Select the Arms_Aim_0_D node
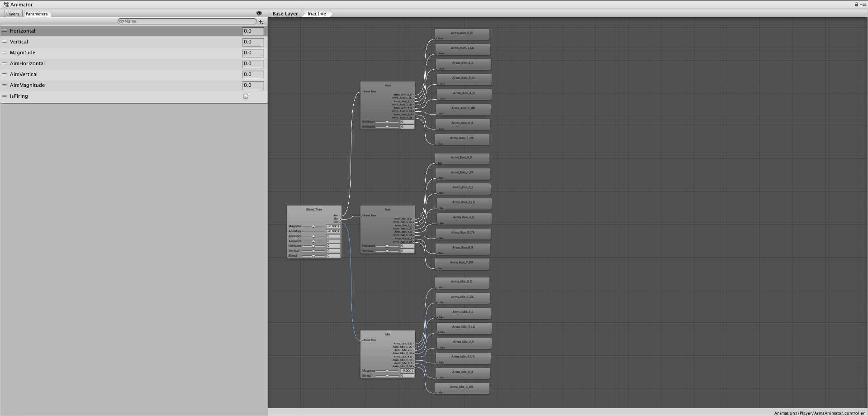The image size is (868, 416). pos(462,33)
